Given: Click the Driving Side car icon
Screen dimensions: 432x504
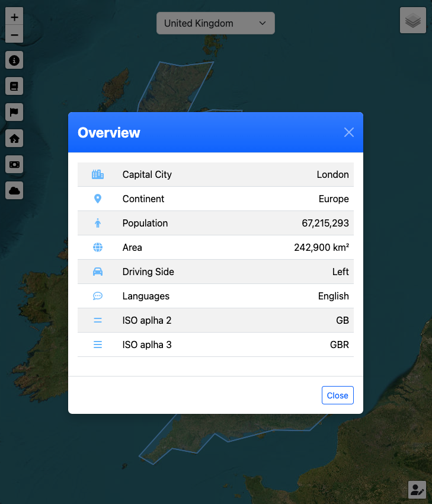Looking at the screenshot, I should pyautogui.click(x=98, y=272).
